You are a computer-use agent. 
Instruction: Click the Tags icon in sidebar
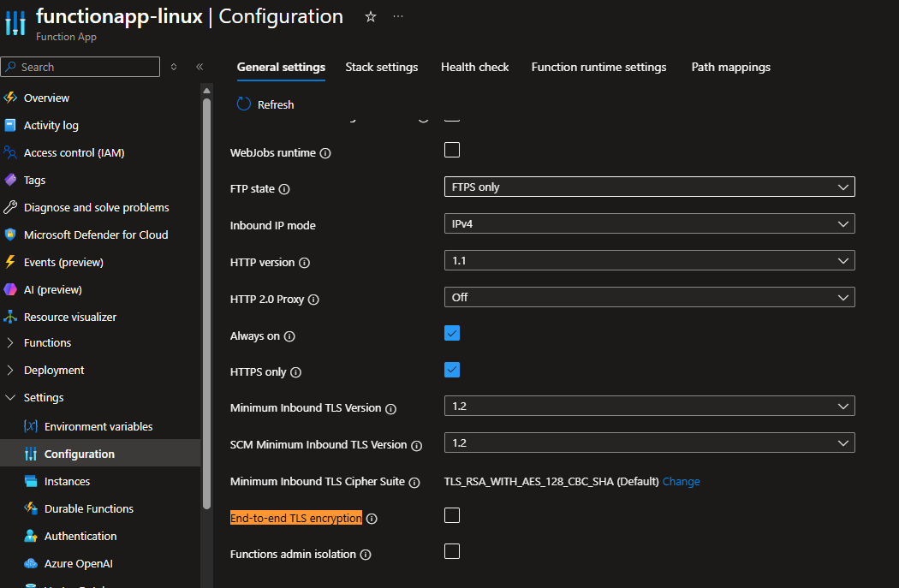(10, 180)
